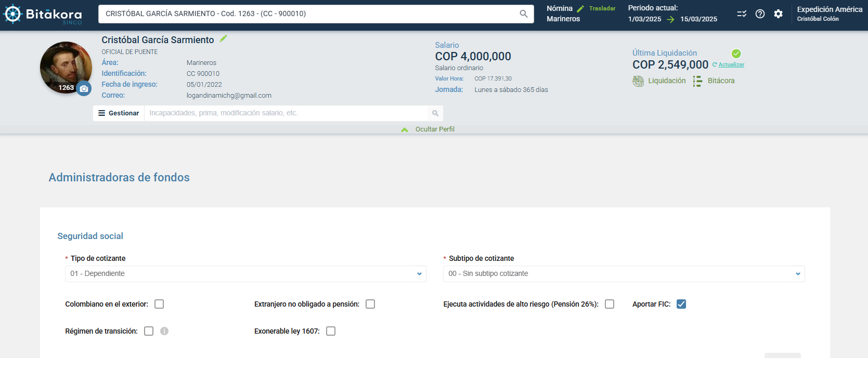The height and width of the screenshot is (383, 868).
Task: Open the Liquidación link
Action: (667, 81)
